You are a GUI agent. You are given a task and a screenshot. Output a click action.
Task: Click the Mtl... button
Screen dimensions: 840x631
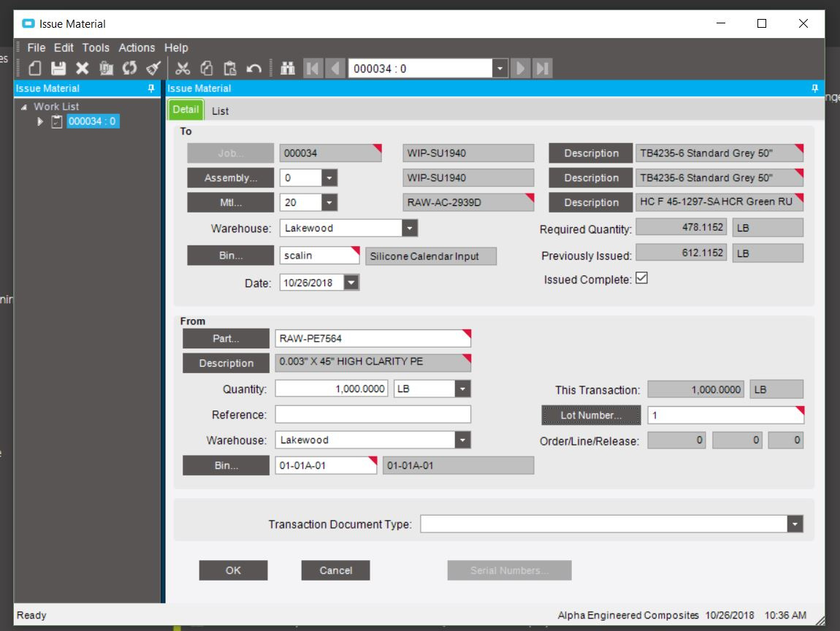coord(230,202)
